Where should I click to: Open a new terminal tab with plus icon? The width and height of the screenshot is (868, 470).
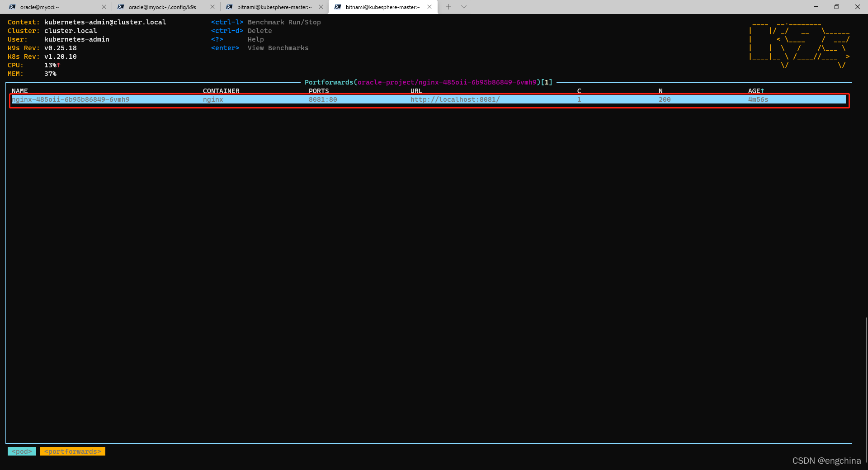coord(448,7)
